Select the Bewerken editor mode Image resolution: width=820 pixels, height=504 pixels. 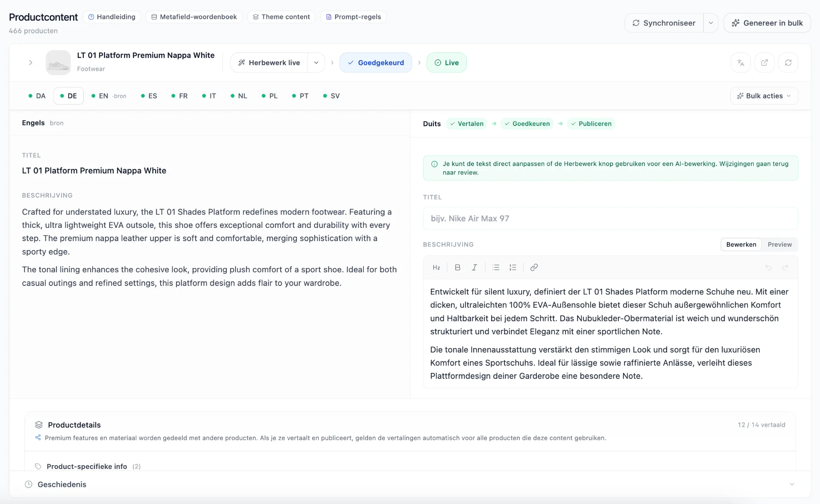741,245
